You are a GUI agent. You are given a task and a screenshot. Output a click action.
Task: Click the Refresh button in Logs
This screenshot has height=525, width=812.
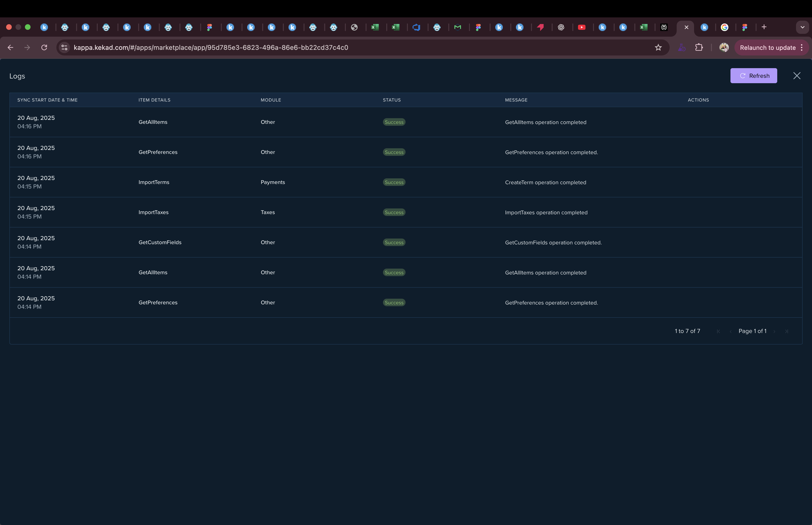[x=753, y=76]
